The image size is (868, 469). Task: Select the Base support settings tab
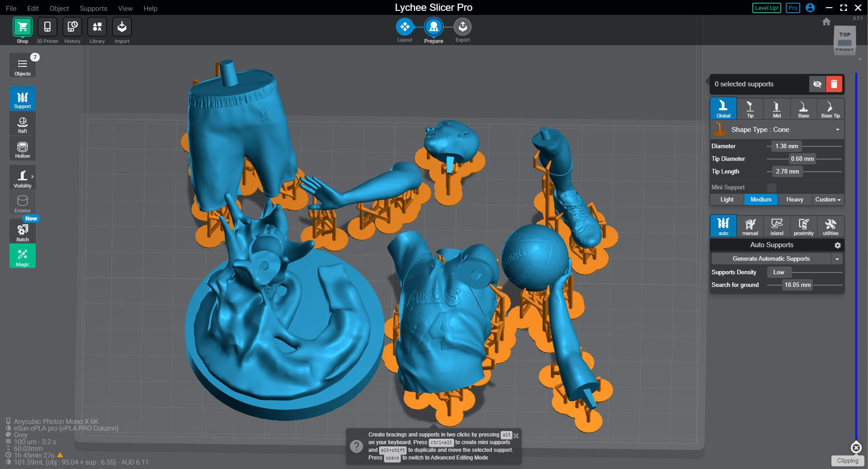click(x=803, y=109)
